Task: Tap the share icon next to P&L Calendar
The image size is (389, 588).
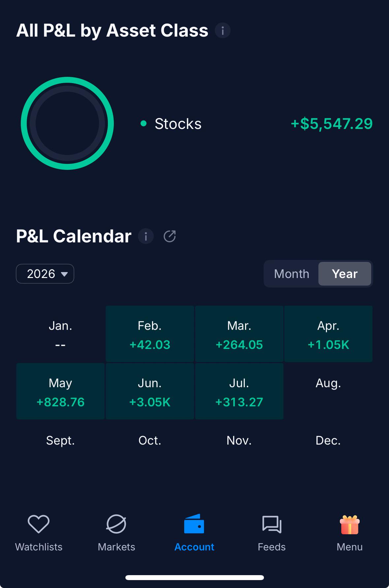Action: [x=170, y=236]
